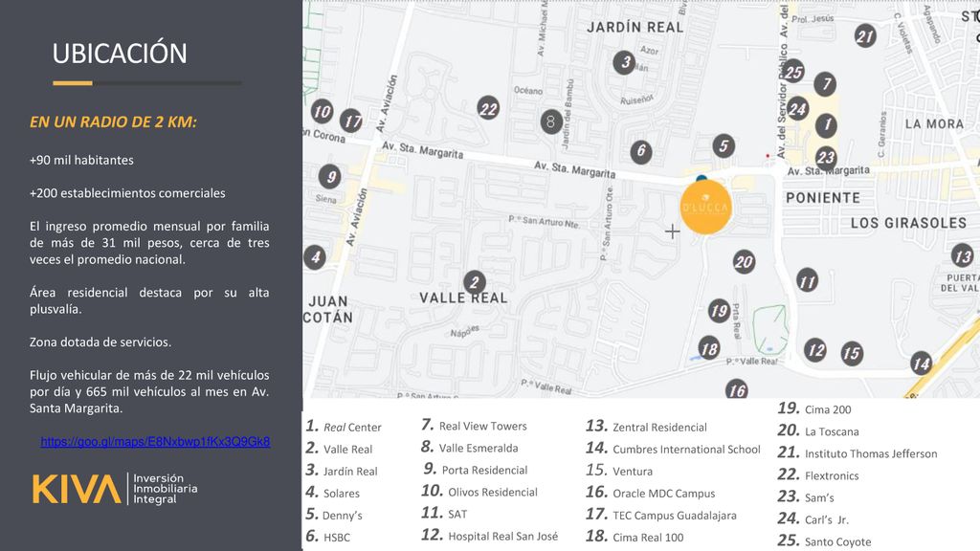This screenshot has height=551, width=980.
Task: Click legend entry '1. Real Center'
Action: click(x=344, y=427)
